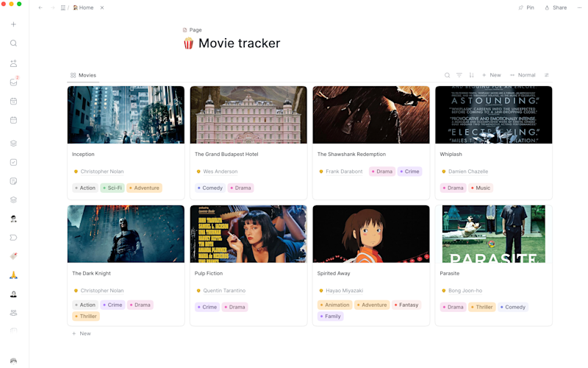Go back with the left arrow
The image size is (588, 368).
click(40, 7)
